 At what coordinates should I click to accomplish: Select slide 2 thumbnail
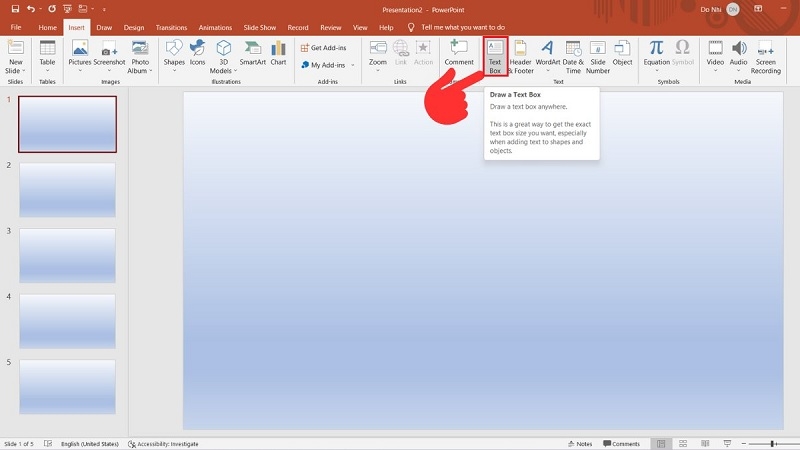tap(67, 190)
